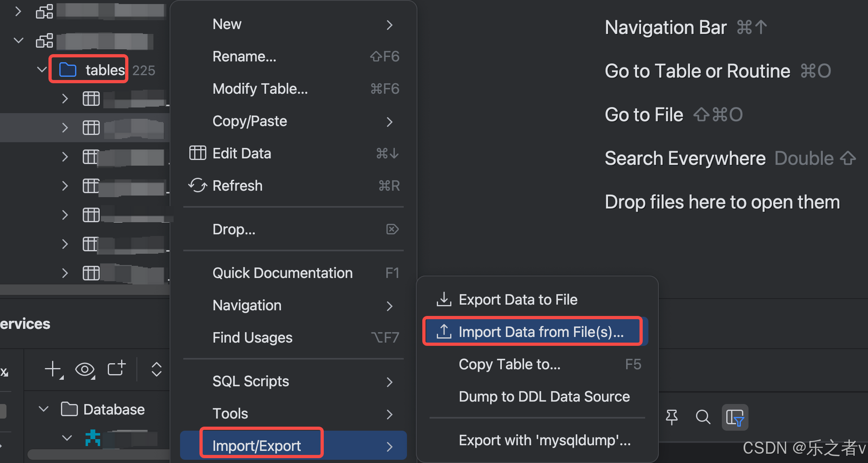This screenshot has width=868, height=463.
Task: Choose Export with 'mysqldump'...
Action: pyautogui.click(x=544, y=440)
